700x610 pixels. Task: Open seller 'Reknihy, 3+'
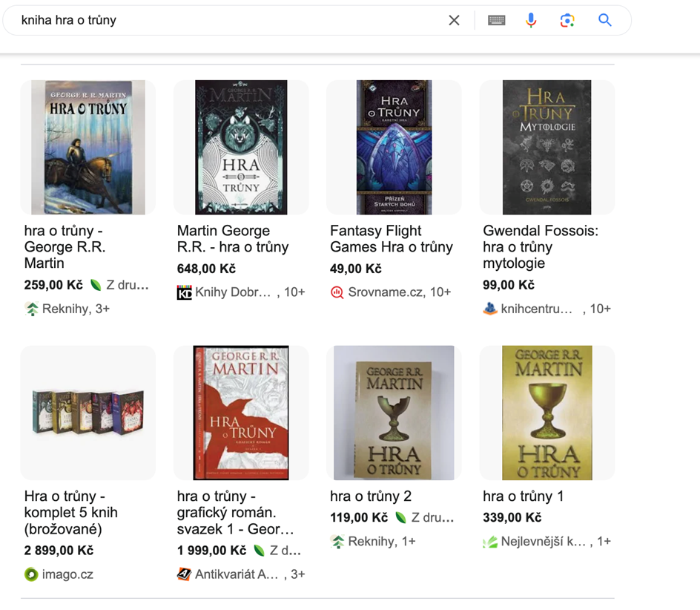coord(76,309)
